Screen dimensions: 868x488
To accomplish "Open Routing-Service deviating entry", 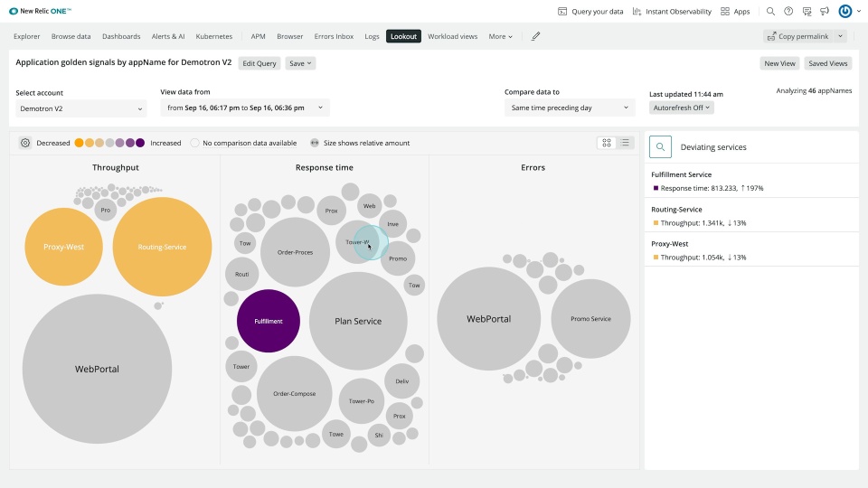I will click(x=751, y=216).
